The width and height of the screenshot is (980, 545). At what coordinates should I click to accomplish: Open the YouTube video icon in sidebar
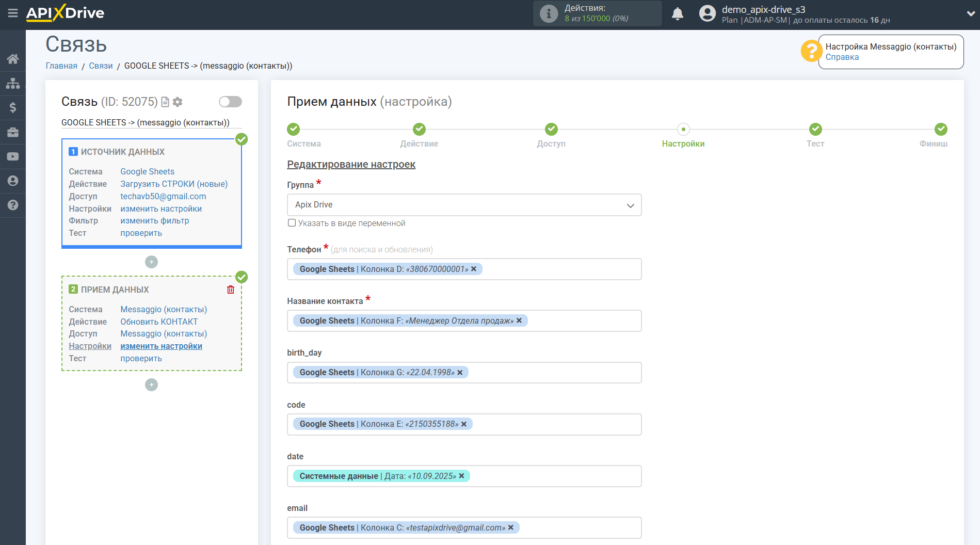(13, 156)
